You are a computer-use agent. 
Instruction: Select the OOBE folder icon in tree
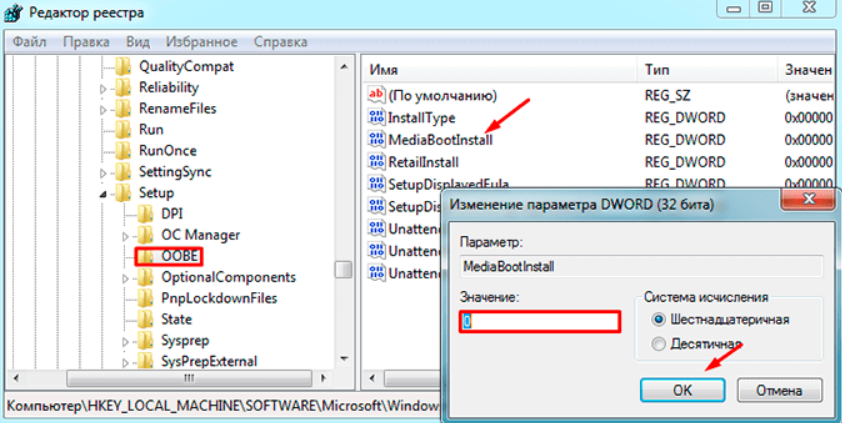point(145,256)
